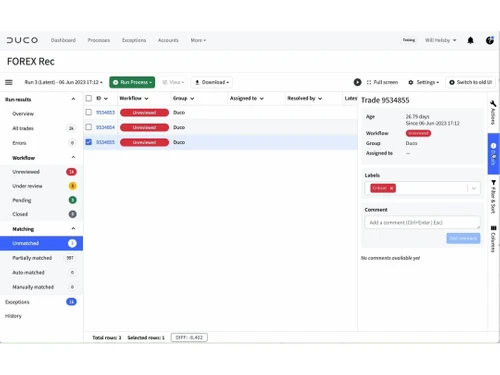Open the notifications bell
Screen dimensions: 500x375
[x=470, y=40]
